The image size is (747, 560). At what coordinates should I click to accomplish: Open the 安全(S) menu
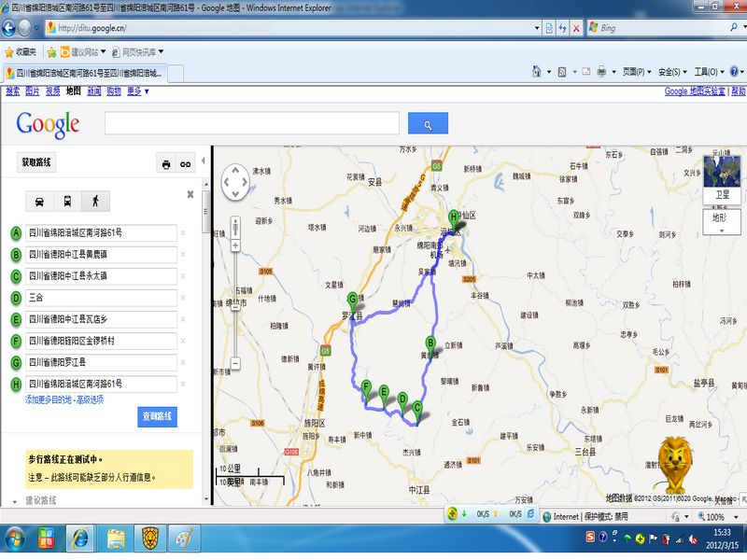pyautogui.click(x=672, y=72)
